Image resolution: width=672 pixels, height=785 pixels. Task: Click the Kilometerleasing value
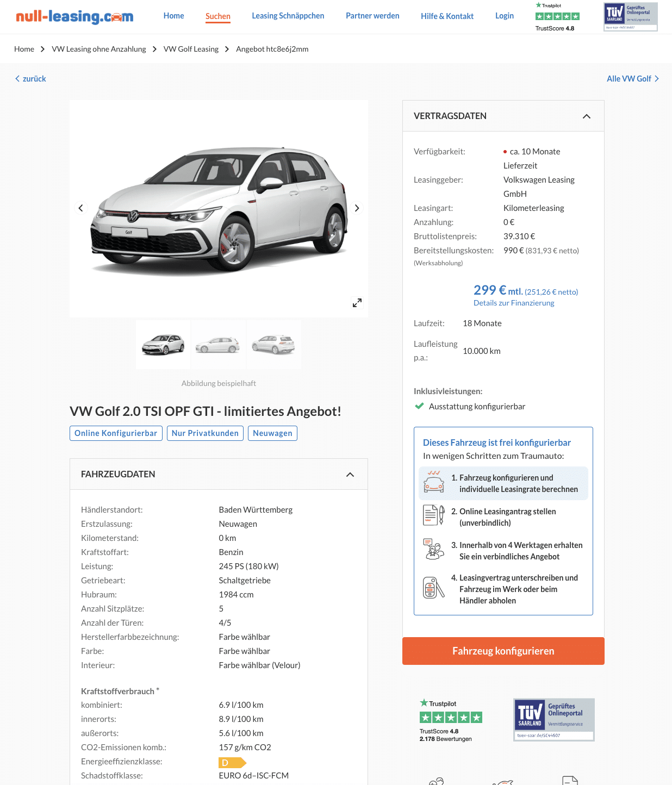click(534, 208)
